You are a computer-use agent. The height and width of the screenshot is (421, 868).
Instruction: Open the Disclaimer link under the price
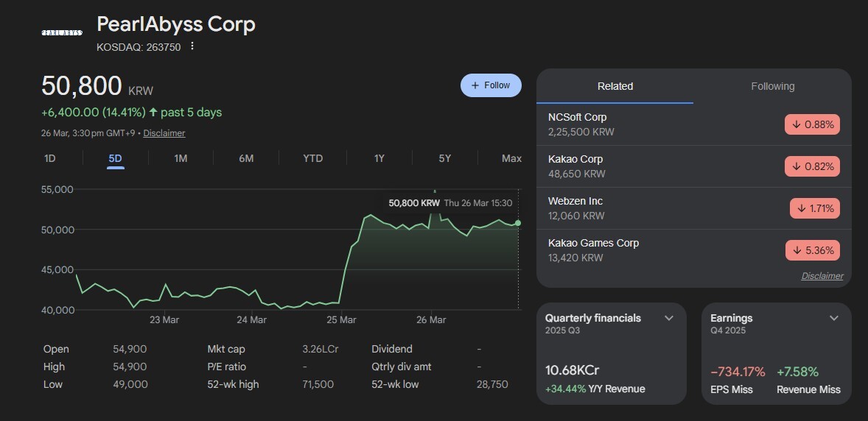tap(164, 133)
